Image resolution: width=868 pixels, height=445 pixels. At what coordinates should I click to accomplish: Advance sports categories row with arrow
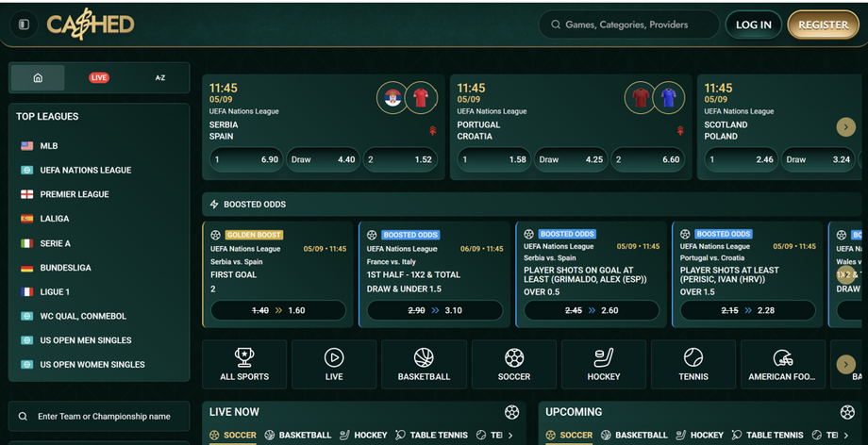click(845, 364)
